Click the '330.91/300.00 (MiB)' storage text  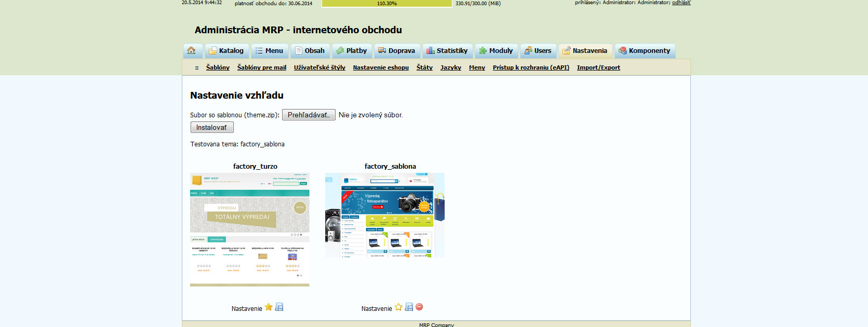(478, 3)
